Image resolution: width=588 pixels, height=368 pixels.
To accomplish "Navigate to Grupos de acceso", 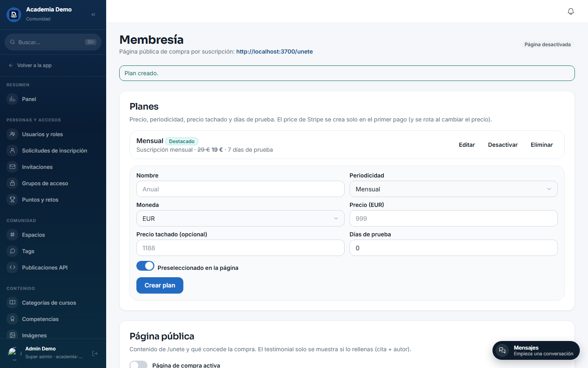I will [x=53, y=183].
